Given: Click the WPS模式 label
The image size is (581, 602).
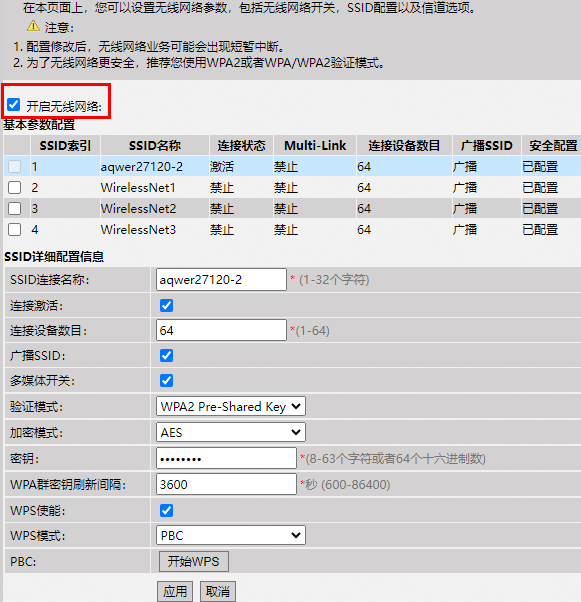Looking at the screenshot, I should [x=38, y=536].
